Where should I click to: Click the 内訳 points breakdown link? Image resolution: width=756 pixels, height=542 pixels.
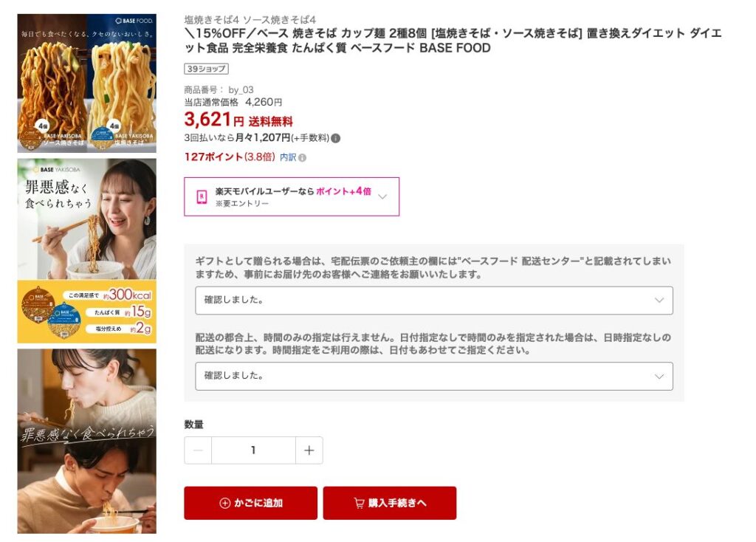288,157
